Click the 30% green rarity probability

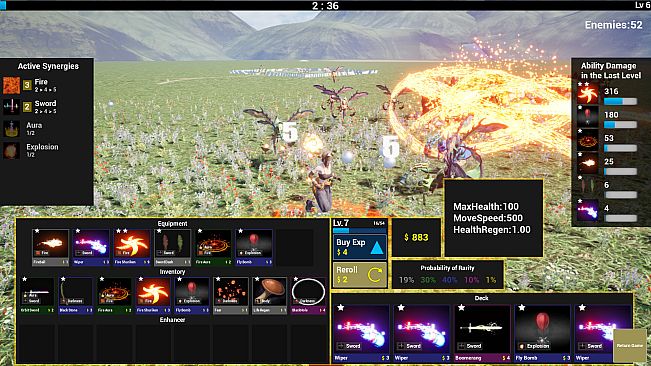pos(428,280)
